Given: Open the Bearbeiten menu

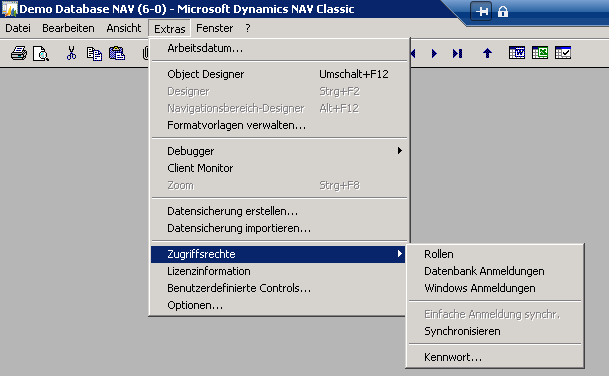Looking at the screenshot, I should pos(68,28).
